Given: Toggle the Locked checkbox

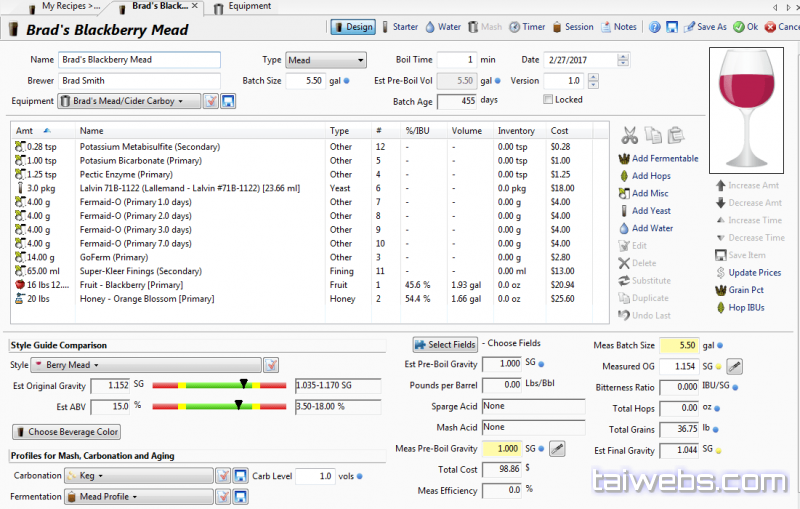Looking at the screenshot, I should [548, 99].
